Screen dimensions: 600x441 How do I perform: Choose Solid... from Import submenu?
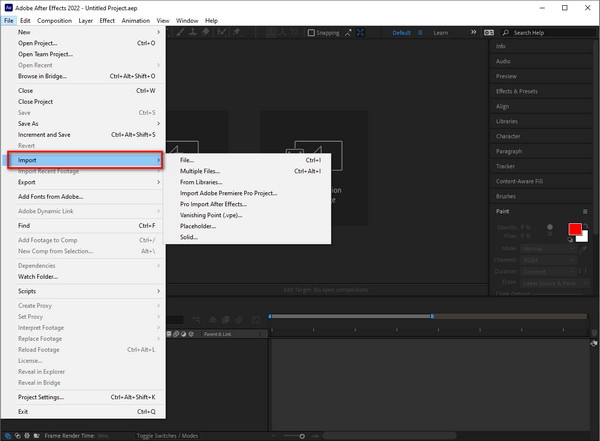[248, 237]
